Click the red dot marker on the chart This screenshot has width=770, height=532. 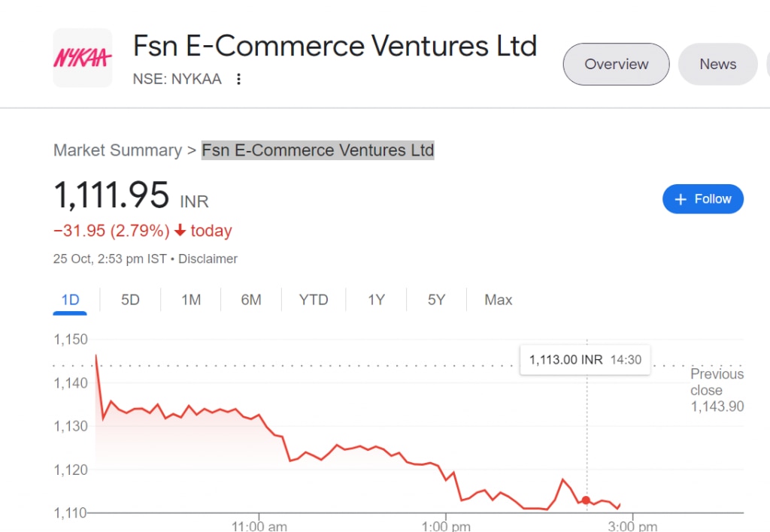coord(586,499)
